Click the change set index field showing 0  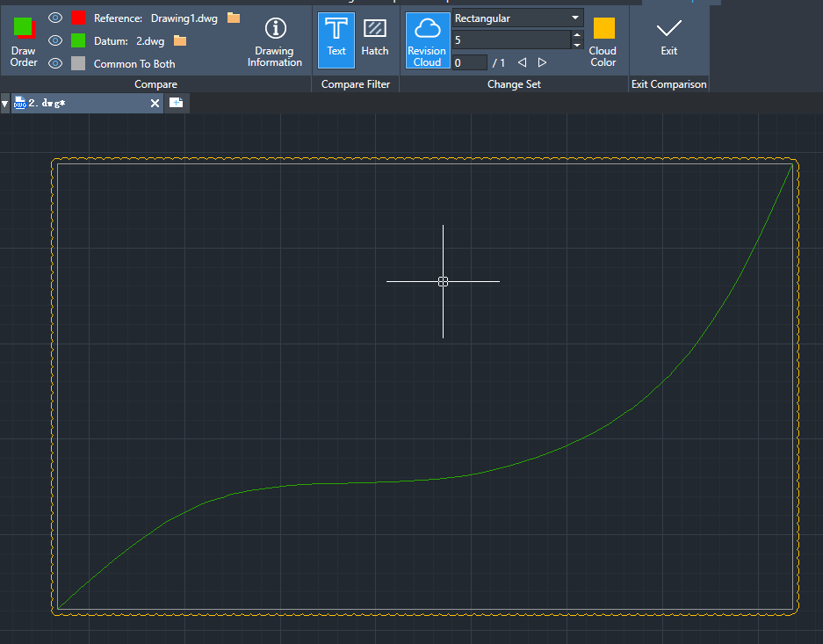(470, 63)
